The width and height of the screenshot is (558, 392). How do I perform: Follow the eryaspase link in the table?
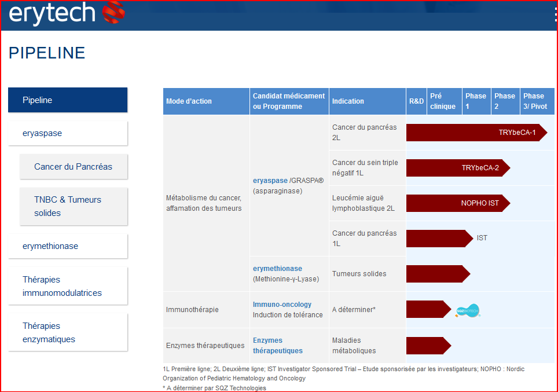[x=270, y=181]
